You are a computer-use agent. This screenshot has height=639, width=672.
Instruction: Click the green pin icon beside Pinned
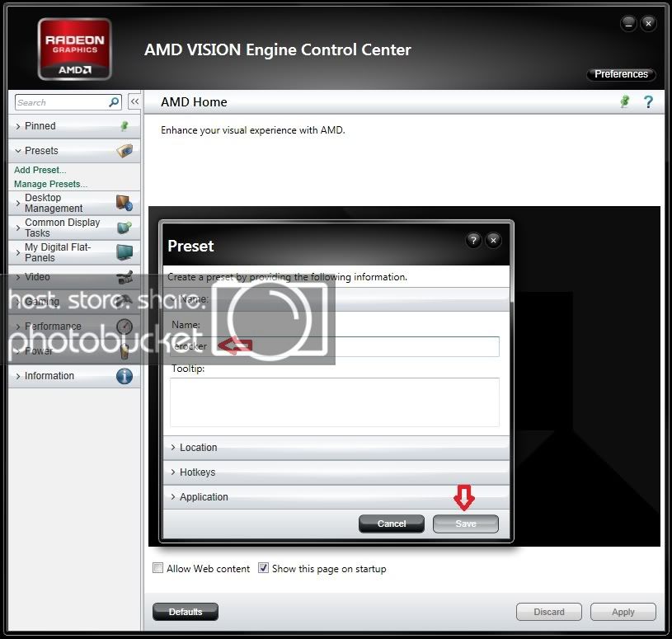tap(125, 126)
